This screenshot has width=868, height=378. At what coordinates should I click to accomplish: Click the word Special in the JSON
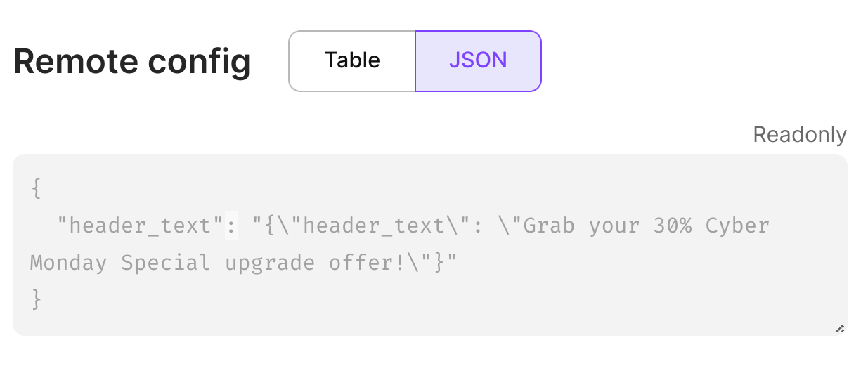[x=166, y=263]
